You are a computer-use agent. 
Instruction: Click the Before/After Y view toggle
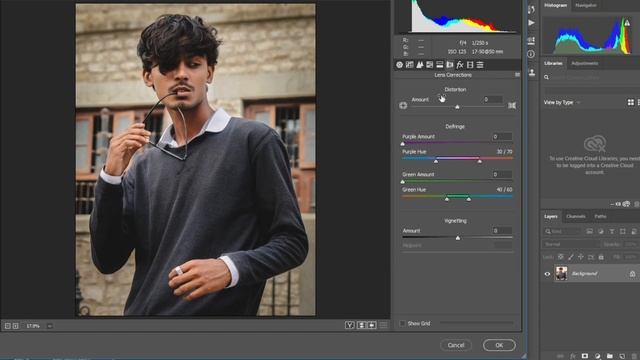[x=349, y=325]
